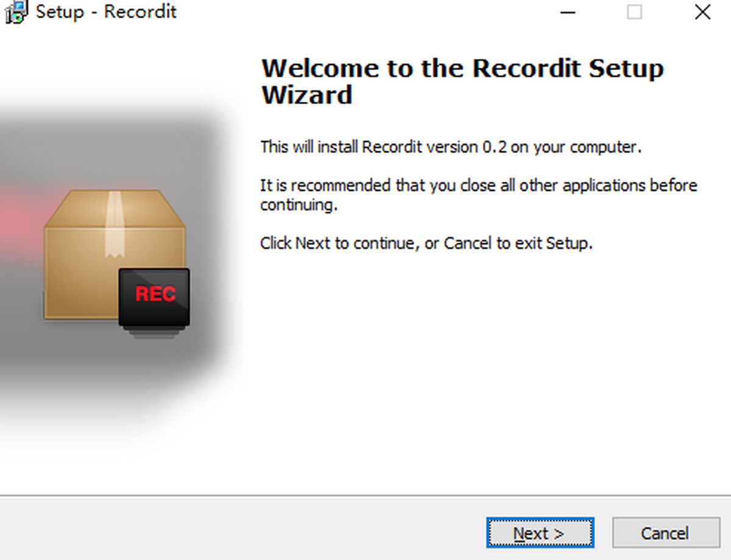Click the "Welcome to the Recordit Setup" heading

tap(462, 68)
